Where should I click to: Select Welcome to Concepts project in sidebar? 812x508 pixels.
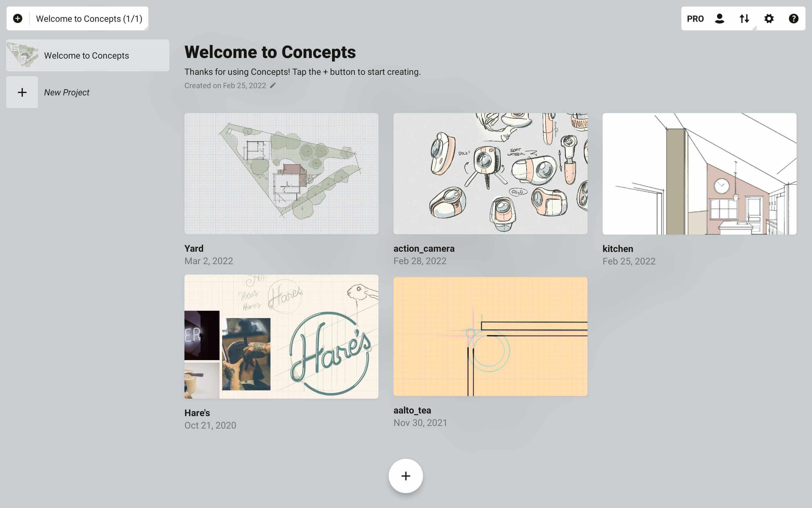87,55
